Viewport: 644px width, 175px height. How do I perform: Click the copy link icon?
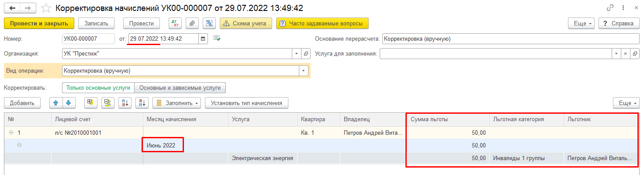pos(610,8)
